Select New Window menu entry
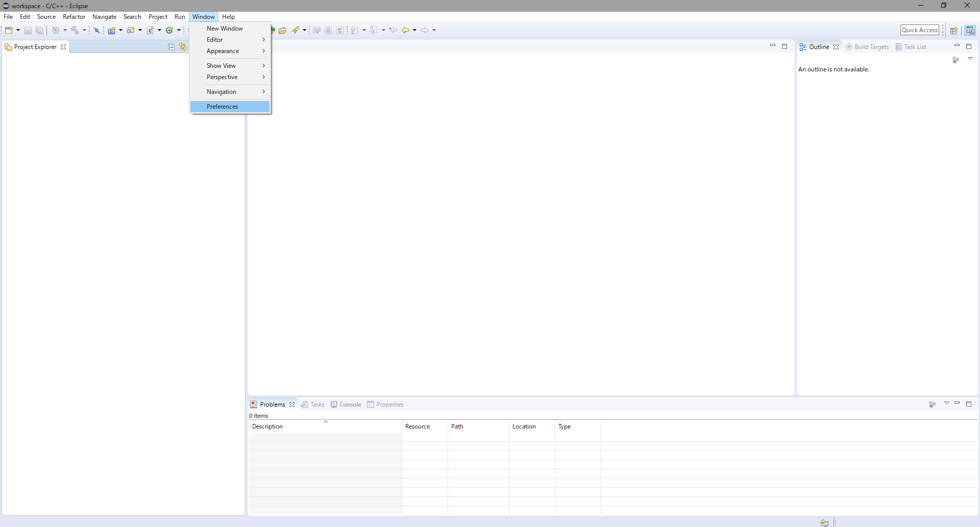This screenshot has height=527, width=980. (225, 29)
